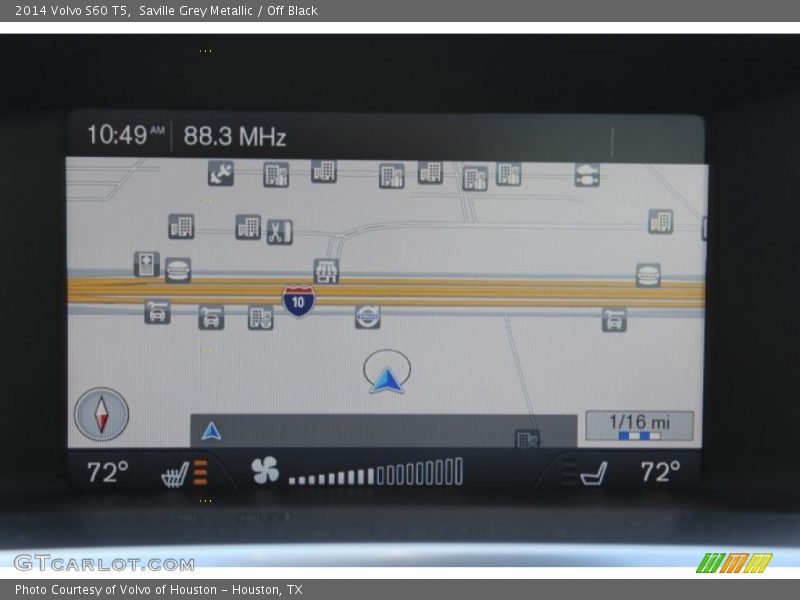Select lone office building near right map edge
The height and width of the screenshot is (600, 800).
tap(660, 221)
